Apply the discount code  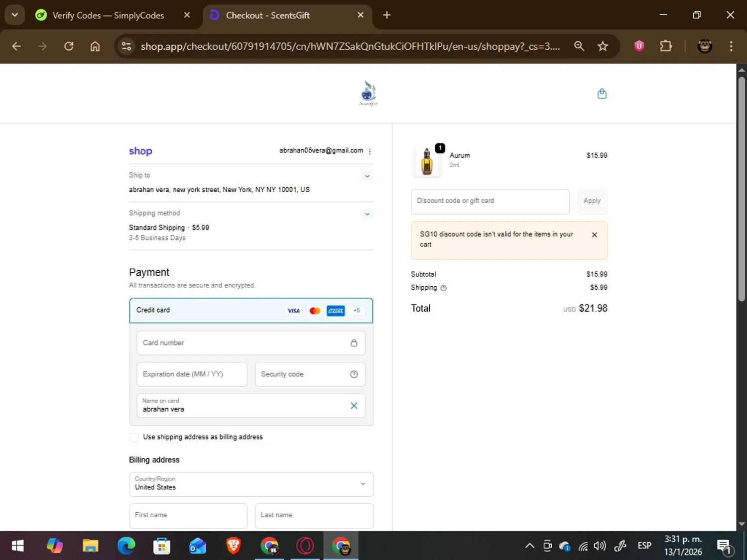click(x=592, y=202)
